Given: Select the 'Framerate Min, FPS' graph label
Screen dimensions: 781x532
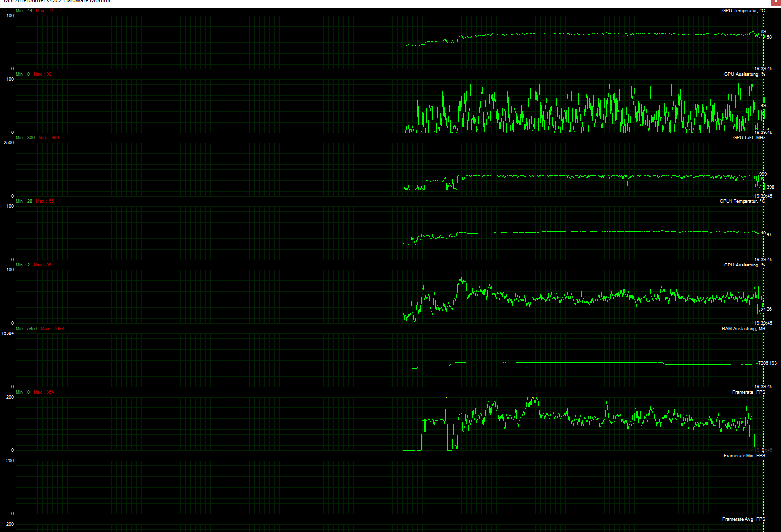Looking at the screenshot, I should coord(744,456).
